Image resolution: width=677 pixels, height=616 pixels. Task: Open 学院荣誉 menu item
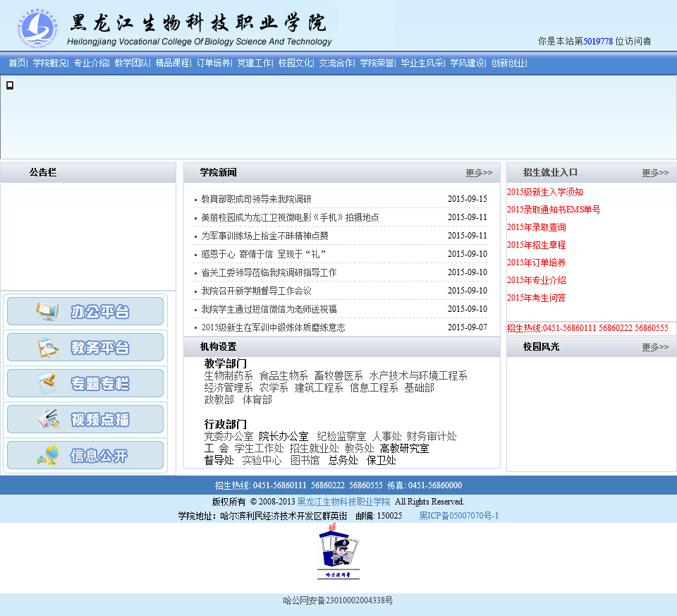coord(377,63)
